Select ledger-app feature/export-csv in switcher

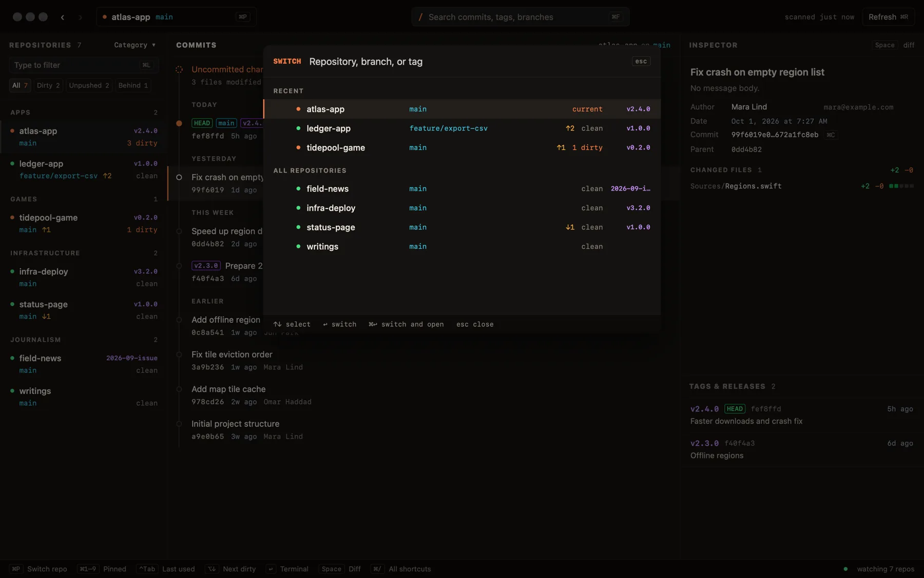click(x=462, y=128)
